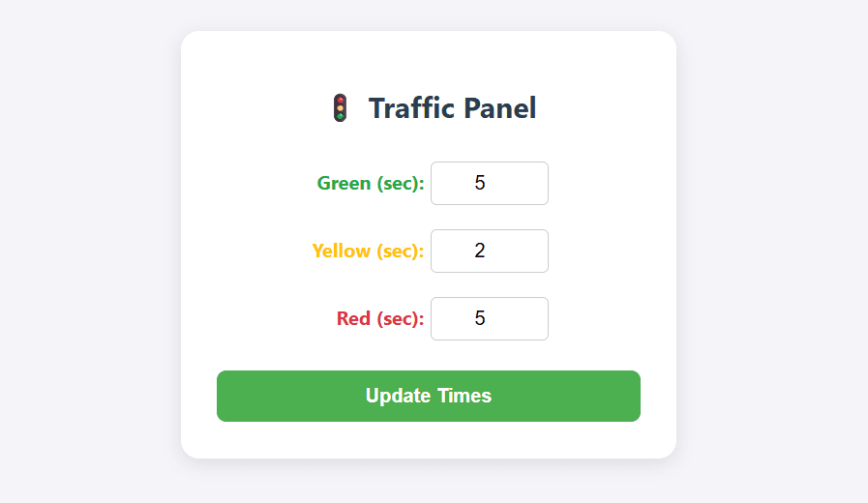868x503 pixels.
Task: Focus the Red seconds input field
Action: (489, 319)
